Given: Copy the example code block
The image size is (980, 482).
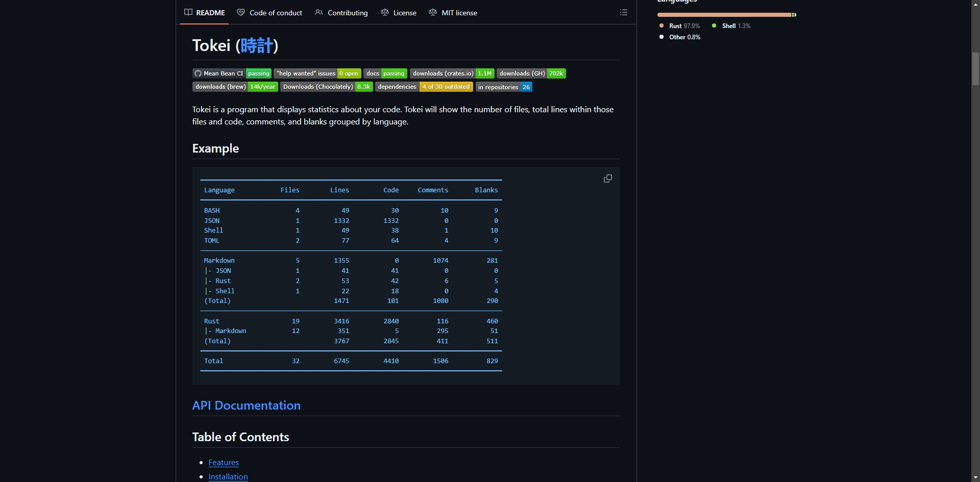Looking at the screenshot, I should click(607, 179).
